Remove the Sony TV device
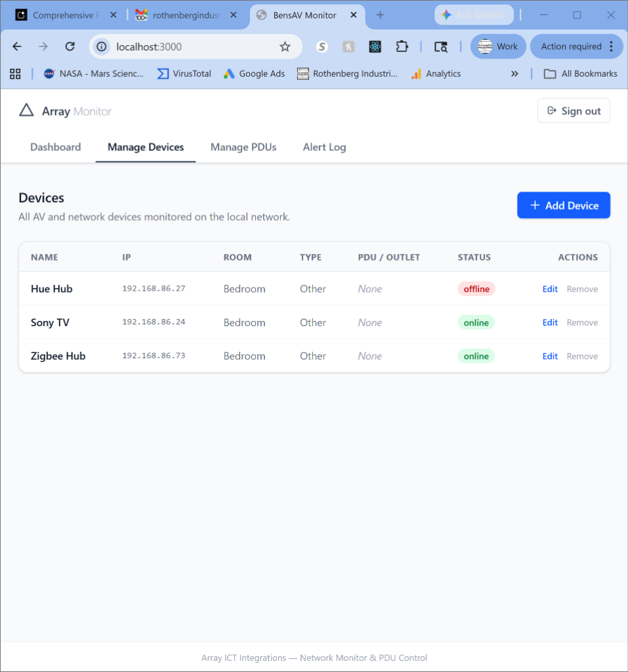The height and width of the screenshot is (672, 628). pyautogui.click(x=582, y=322)
